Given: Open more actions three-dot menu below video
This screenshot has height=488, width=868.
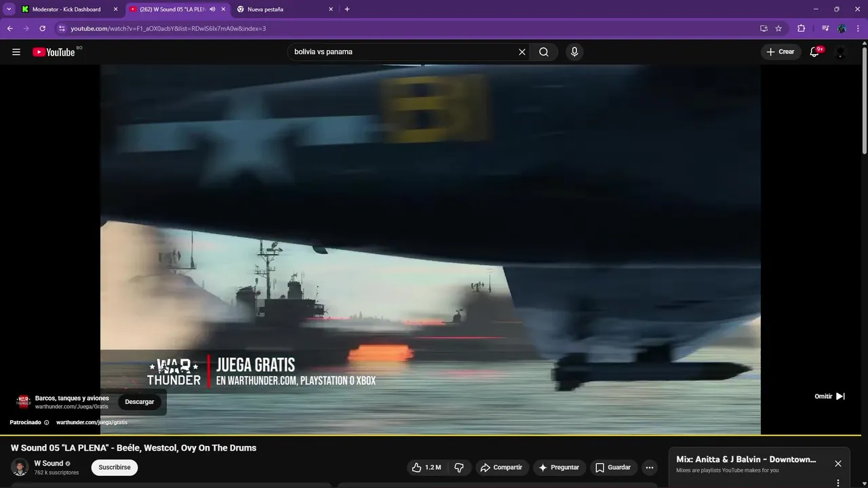Looking at the screenshot, I should (x=650, y=468).
